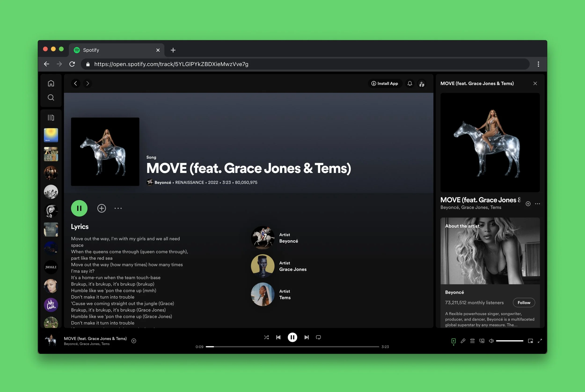Screen dimensions: 585x392
Task: Follow Beyoncé in the artist card
Action: click(524, 303)
